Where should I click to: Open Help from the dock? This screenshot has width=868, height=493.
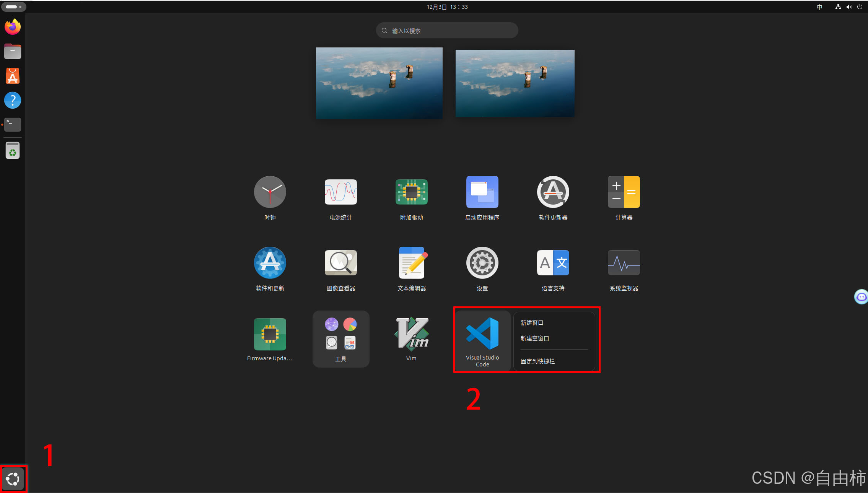13,100
